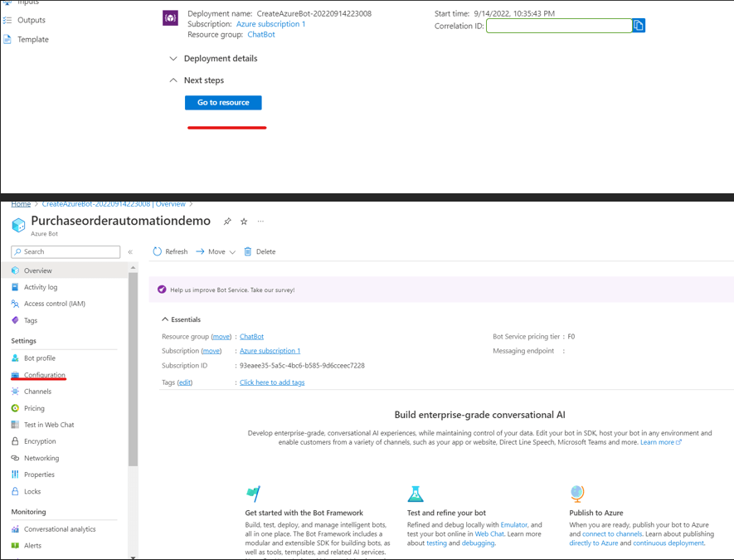This screenshot has height=560, width=734.
Task: Click the Tags icon in sidebar
Action: coord(15,320)
